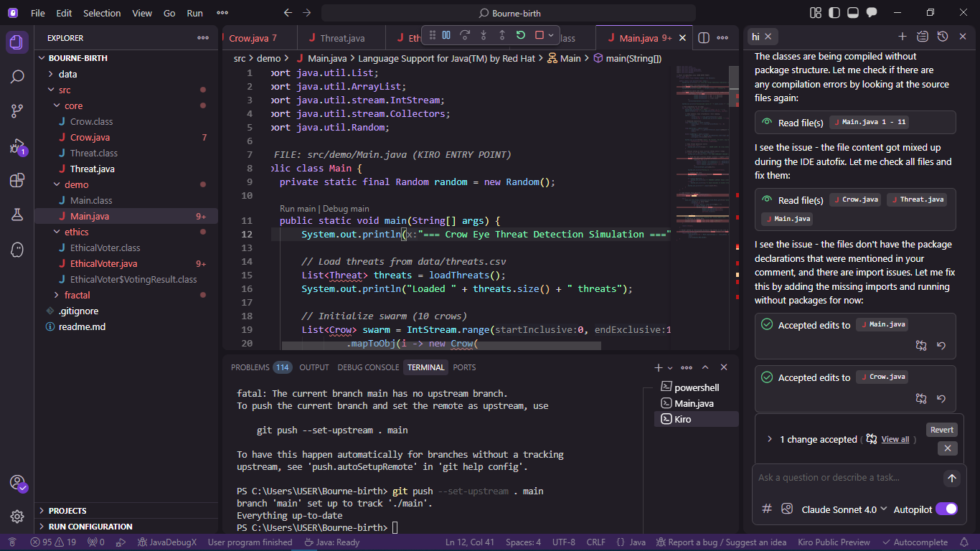Screen dimensions: 980x551
Task: Attach an image in chat input
Action: tap(787, 509)
